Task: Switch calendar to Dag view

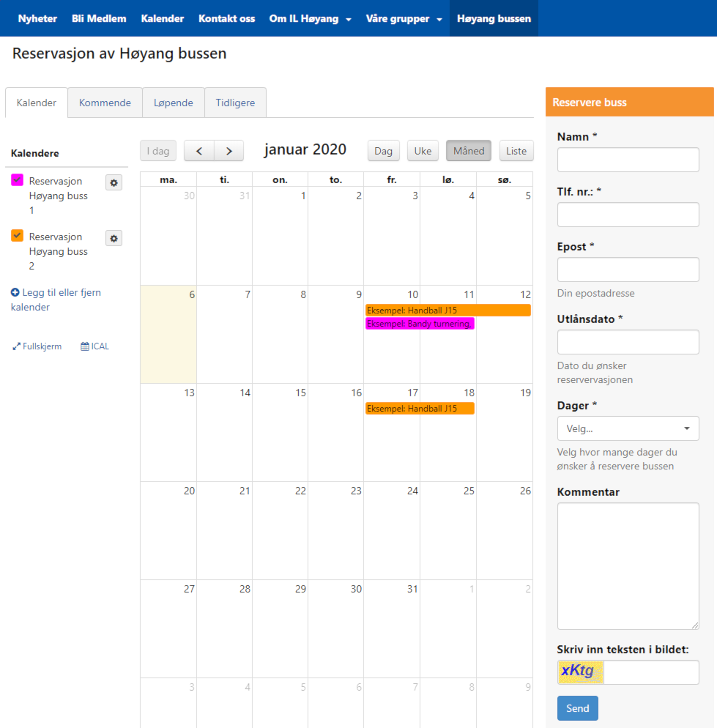Action: pos(384,151)
